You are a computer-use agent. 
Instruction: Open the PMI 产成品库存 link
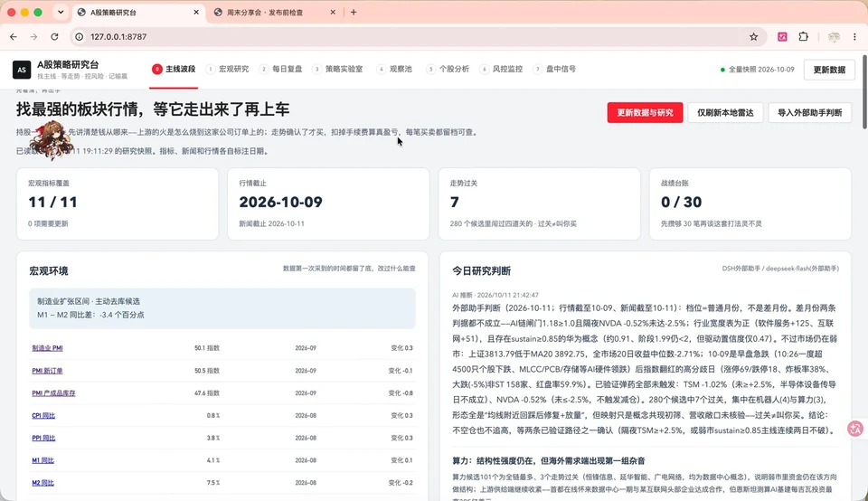pos(53,393)
